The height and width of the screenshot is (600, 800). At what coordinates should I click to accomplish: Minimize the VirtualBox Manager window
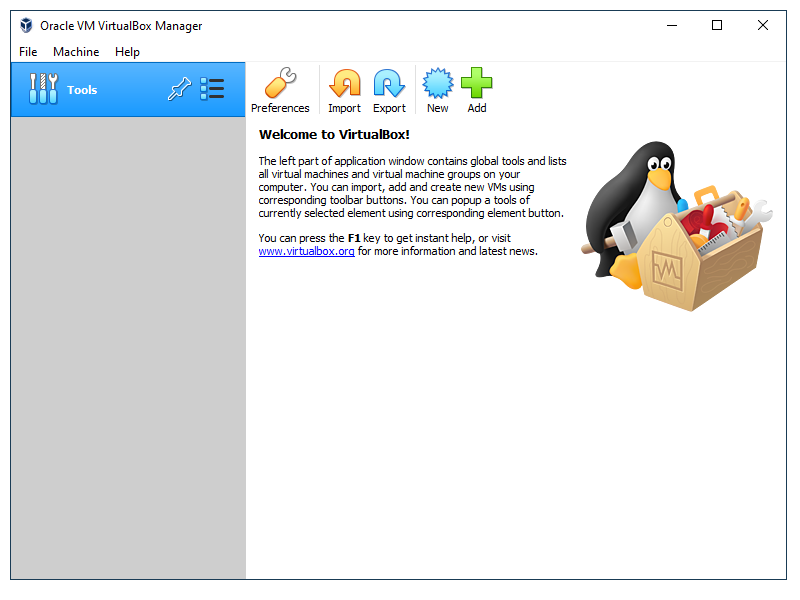(670, 26)
